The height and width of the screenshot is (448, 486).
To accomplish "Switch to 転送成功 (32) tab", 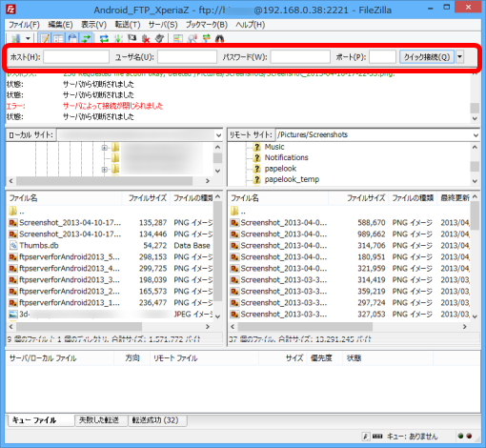I will (x=157, y=420).
